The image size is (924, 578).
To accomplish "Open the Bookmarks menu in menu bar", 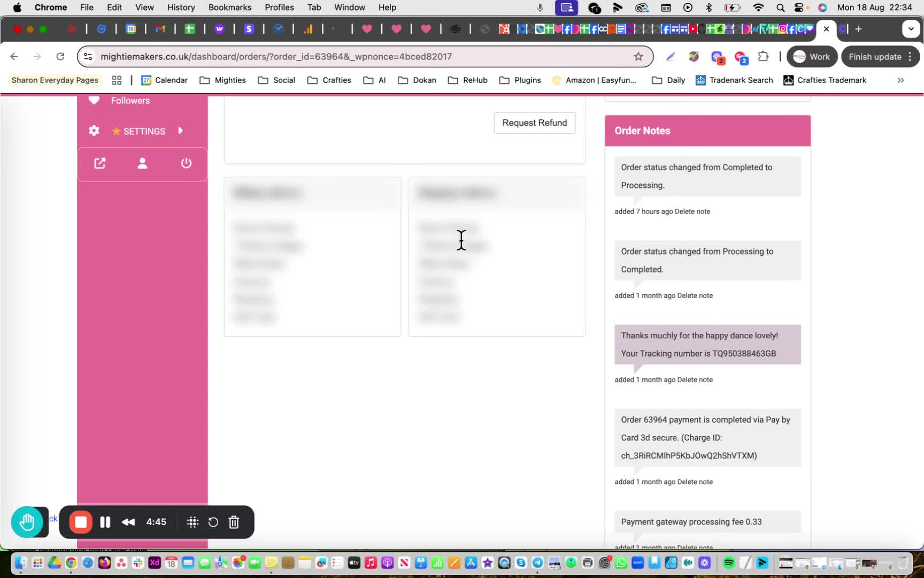I will (x=230, y=7).
